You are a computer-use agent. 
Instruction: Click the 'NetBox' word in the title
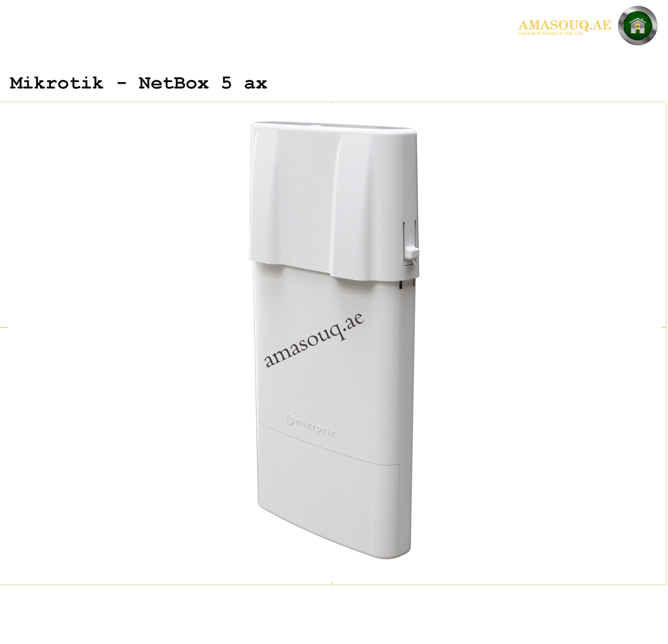click(173, 83)
